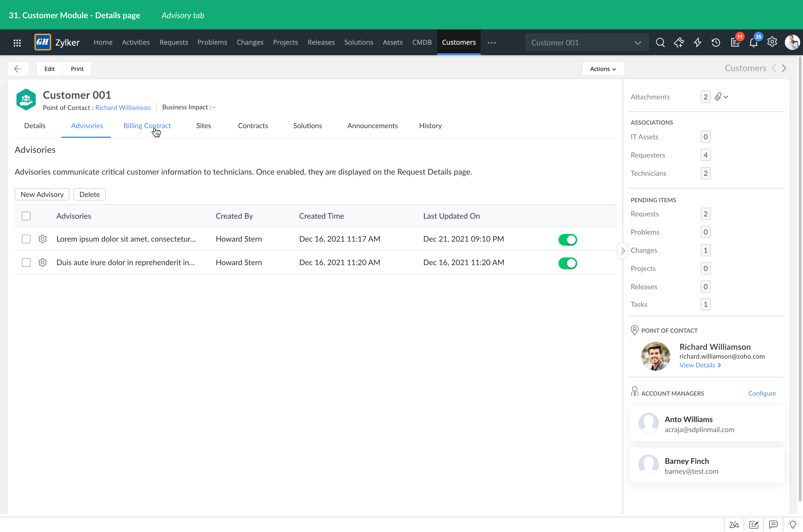
Task: Open the recent history clock icon
Action: 716,42
